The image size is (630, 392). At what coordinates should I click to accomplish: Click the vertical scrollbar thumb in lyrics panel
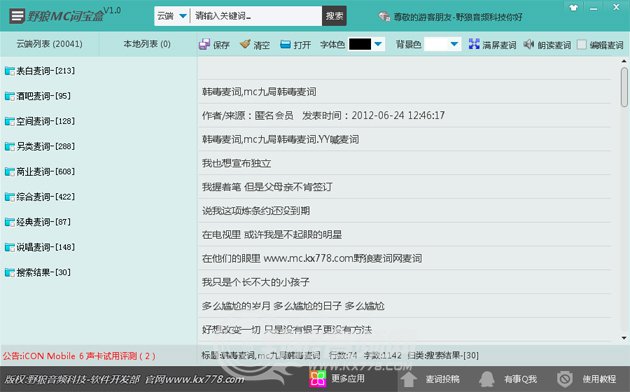(x=624, y=87)
